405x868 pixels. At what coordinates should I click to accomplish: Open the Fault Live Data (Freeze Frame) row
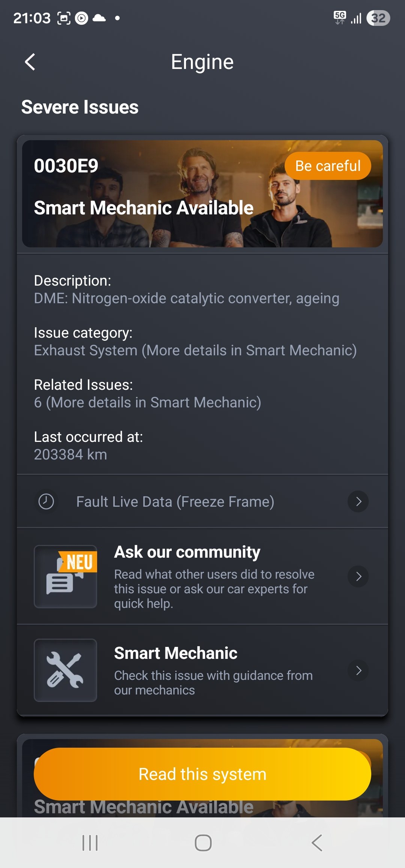[x=175, y=502]
